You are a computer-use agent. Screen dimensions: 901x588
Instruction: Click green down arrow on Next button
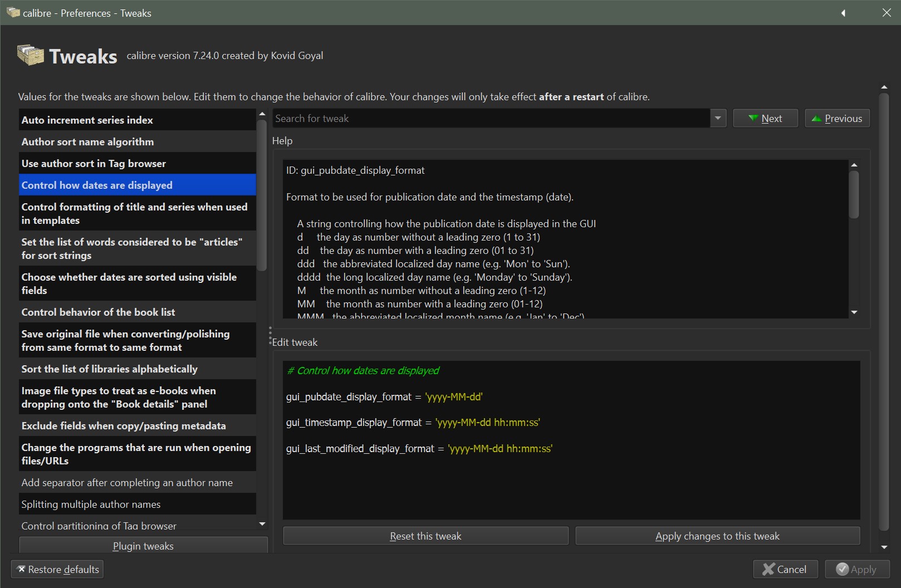[753, 118]
